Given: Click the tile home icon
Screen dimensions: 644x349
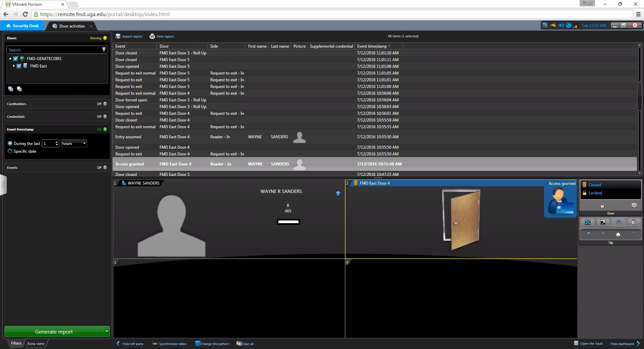Looking at the screenshot, I should pyautogui.click(x=618, y=235).
